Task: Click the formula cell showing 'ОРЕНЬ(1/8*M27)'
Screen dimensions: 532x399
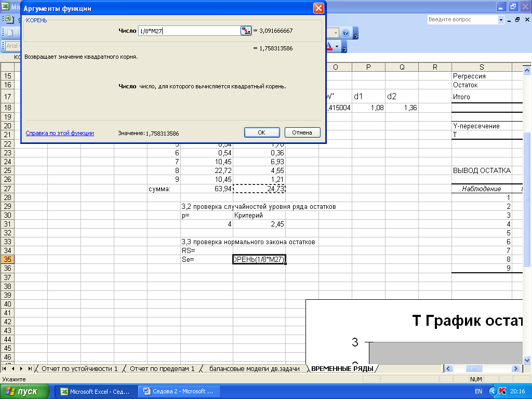Action: coord(259,259)
